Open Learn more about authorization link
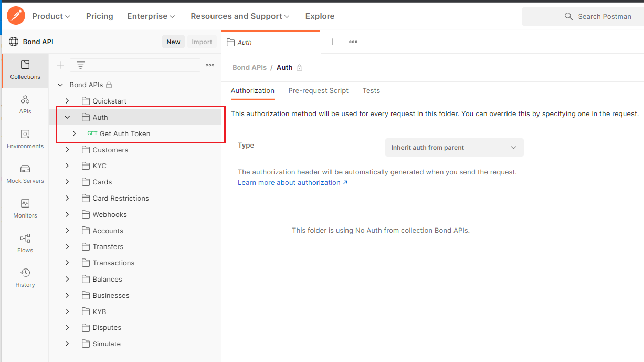 292,182
